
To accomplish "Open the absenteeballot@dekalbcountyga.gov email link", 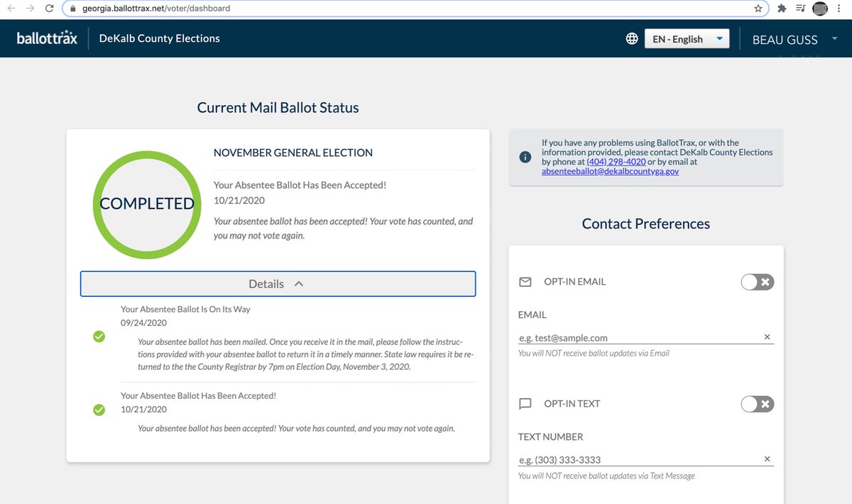I will pos(610,171).
